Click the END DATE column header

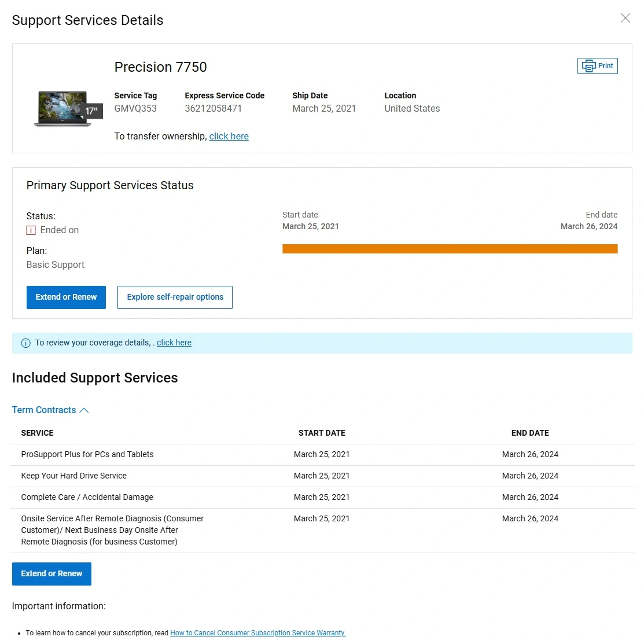pyautogui.click(x=530, y=433)
